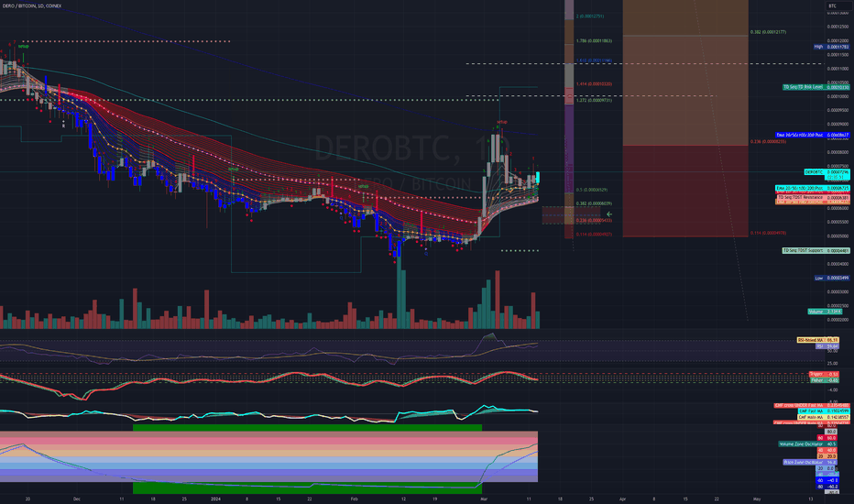Click the 0.00009500 price axis value
The width and height of the screenshot is (854, 504).
pyautogui.click(x=838, y=110)
